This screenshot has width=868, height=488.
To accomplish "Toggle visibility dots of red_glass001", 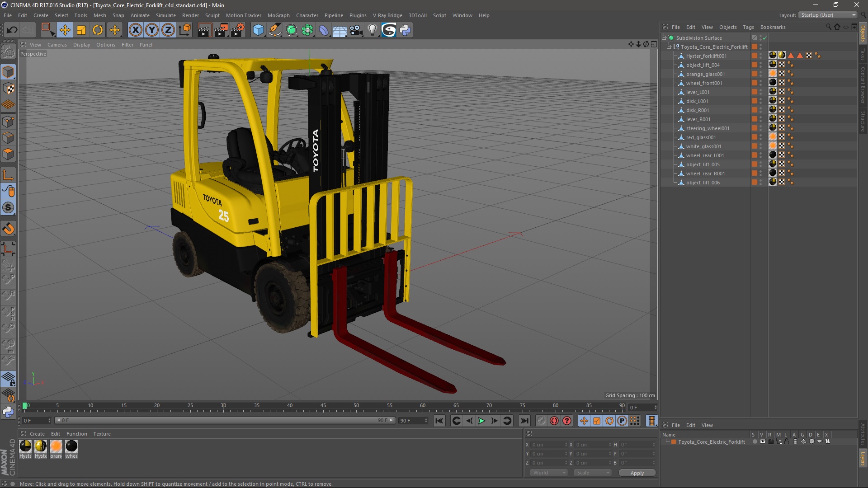I will (760, 137).
